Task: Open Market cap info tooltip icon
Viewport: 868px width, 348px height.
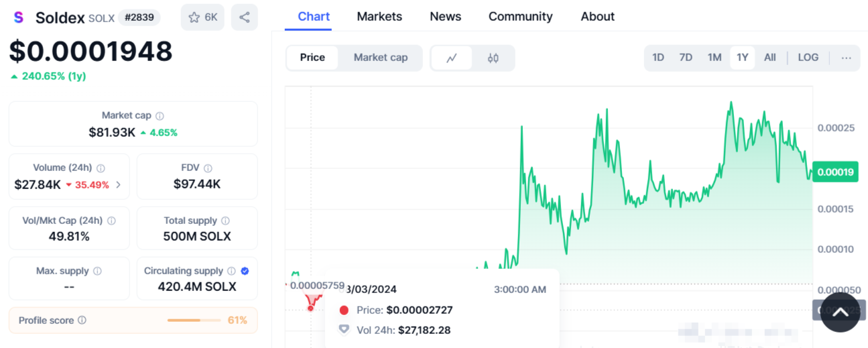Action: pyautogui.click(x=160, y=116)
